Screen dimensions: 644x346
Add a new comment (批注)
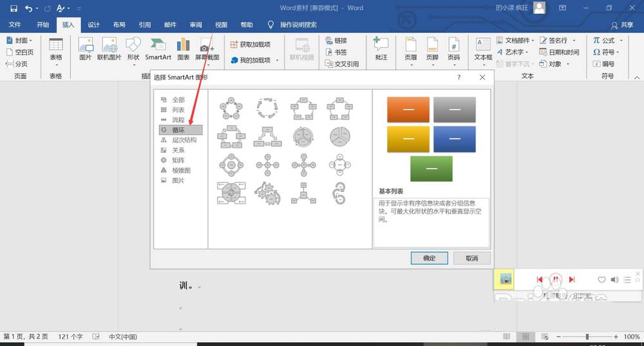pos(381,49)
